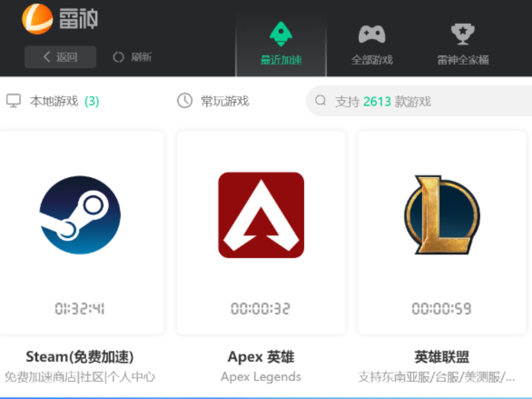
Task: Open the League of Legends game card
Action: tap(441, 233)
